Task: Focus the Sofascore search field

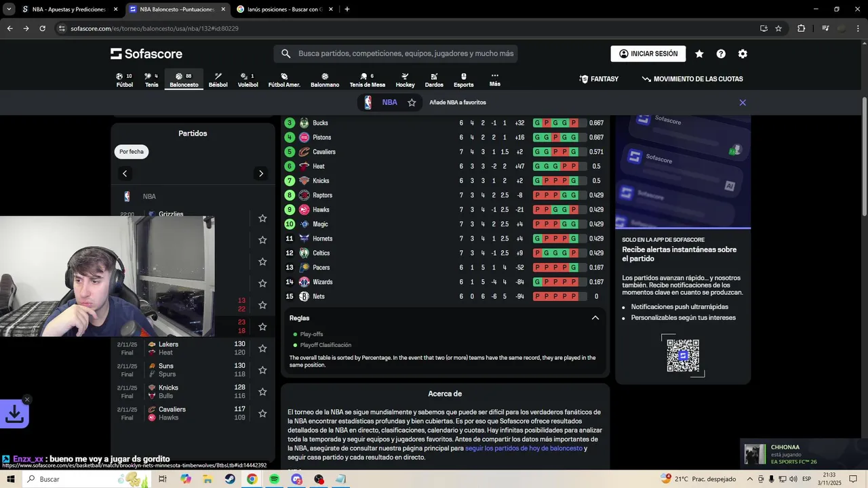Action: pyautogui.click(x=396, y=54)
